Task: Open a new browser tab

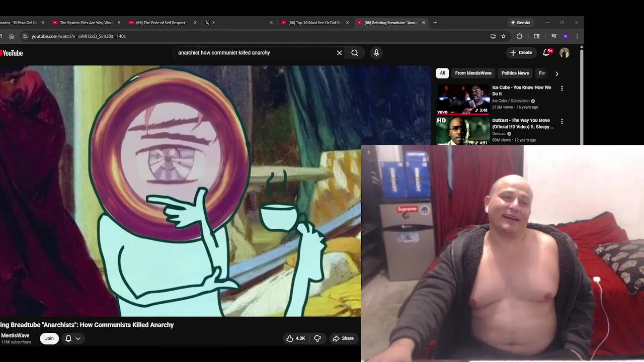Action: [x=435, y=23]
